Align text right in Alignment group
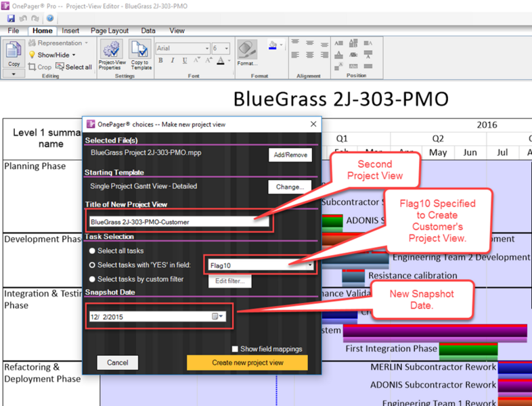Screen dimensions: 532x406 coord(324,55)
